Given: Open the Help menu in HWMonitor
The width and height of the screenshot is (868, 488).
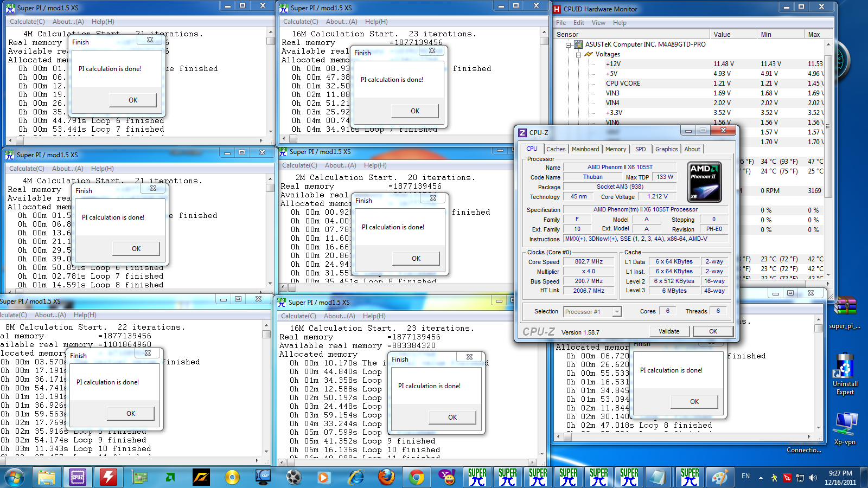Looking at the screenshot, I should coord(620,23).
